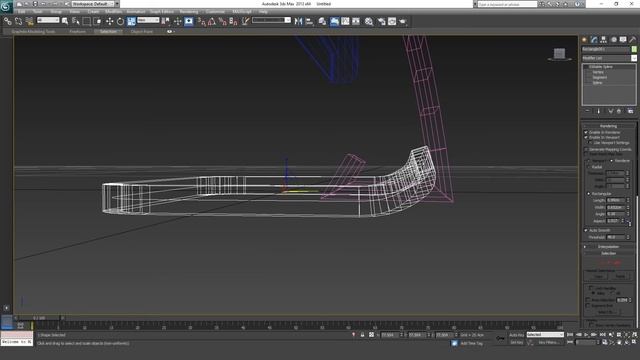Toggle the Spinner Snap button
640x360 pixels.
[x=233, y=21]
